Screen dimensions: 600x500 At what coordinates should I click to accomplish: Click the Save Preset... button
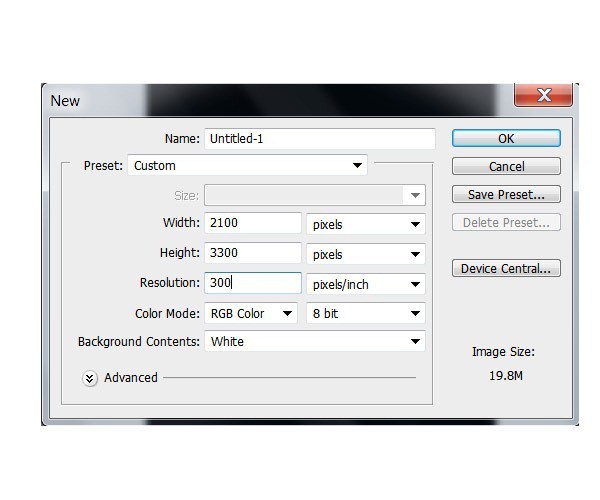[506, 195]
